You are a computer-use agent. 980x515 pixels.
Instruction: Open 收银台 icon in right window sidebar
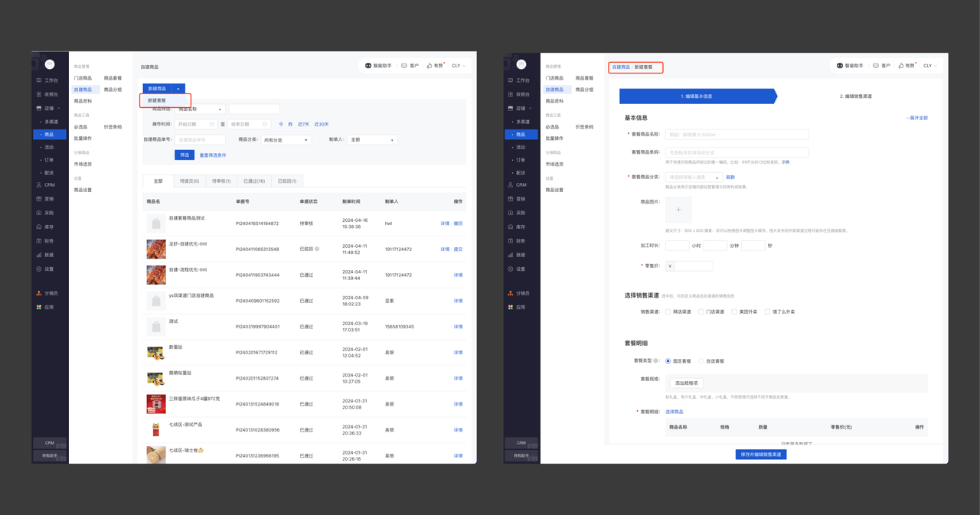(511, 94)
